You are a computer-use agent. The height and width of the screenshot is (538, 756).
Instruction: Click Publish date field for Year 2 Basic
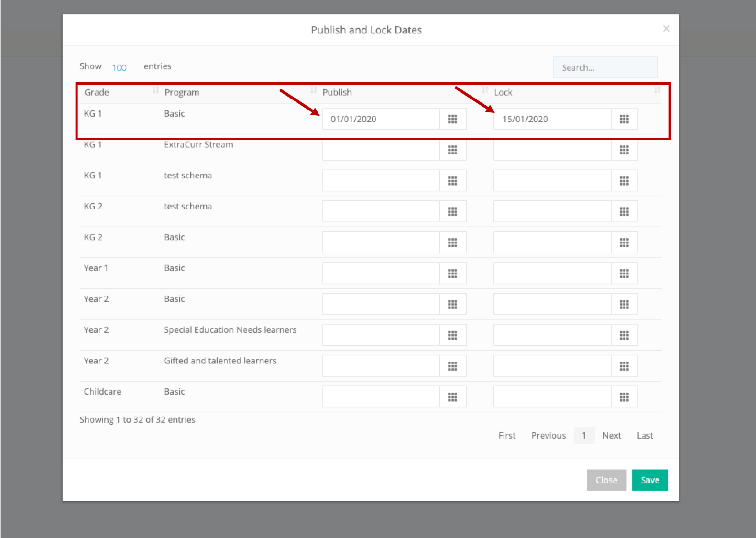point(381,304)
